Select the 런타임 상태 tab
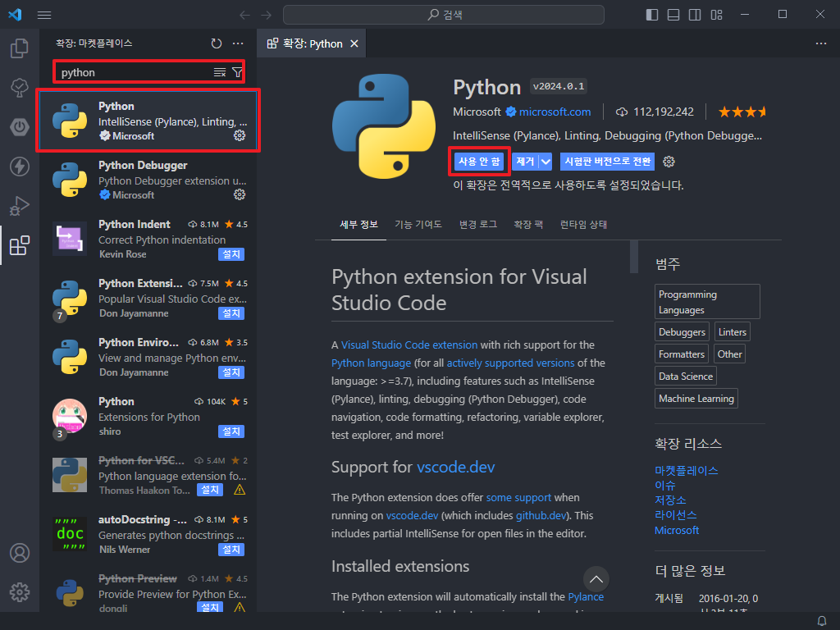The width and height of the screenshot is (840, 630). (583, 225)
